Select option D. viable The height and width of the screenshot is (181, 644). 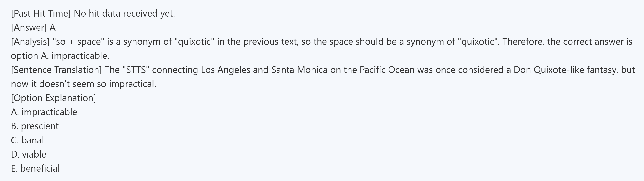point(29,154)
